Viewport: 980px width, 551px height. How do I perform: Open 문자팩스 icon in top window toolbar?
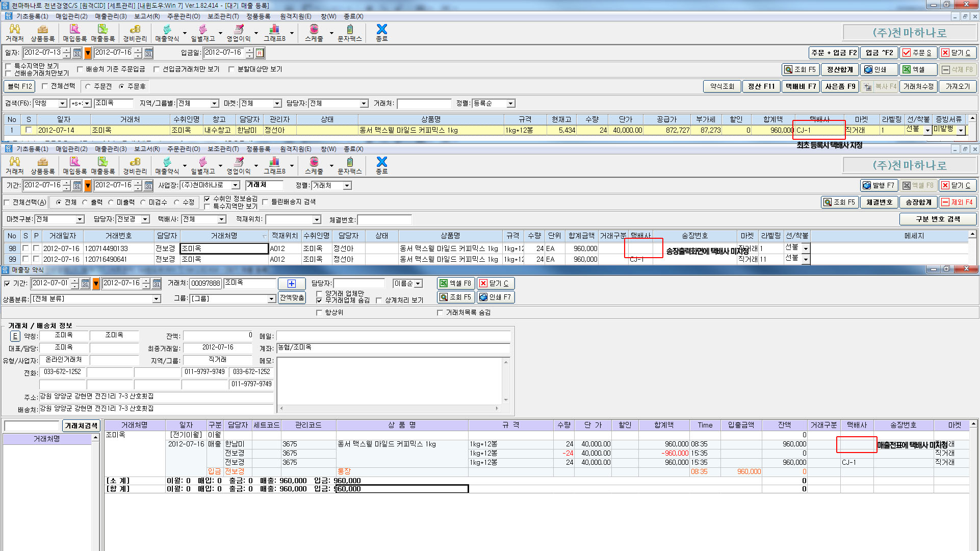(350, 33)
